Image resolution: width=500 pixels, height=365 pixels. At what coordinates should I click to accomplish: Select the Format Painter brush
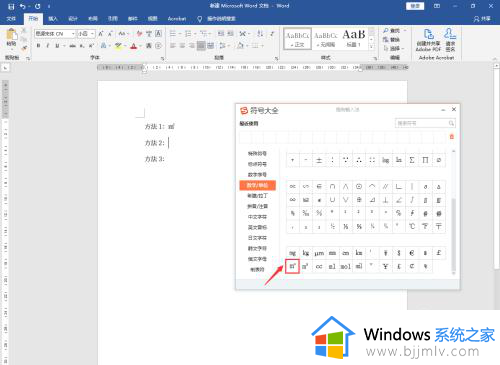24,48
